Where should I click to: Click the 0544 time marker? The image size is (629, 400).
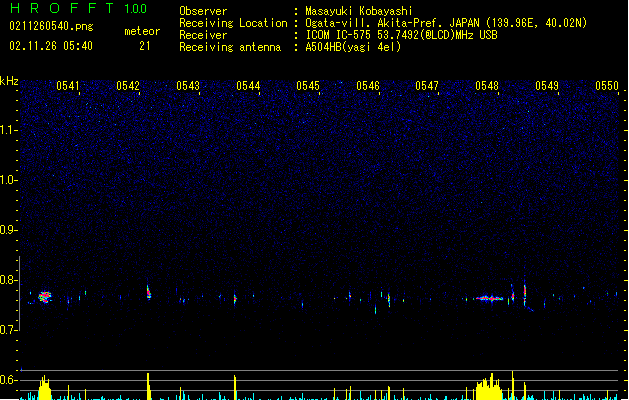point(248,86)
